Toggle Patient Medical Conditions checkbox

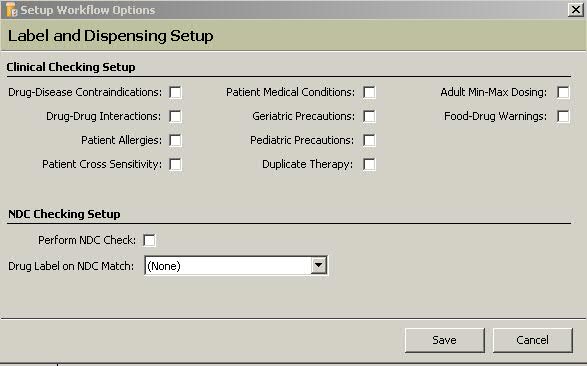[x=369, y=92]
